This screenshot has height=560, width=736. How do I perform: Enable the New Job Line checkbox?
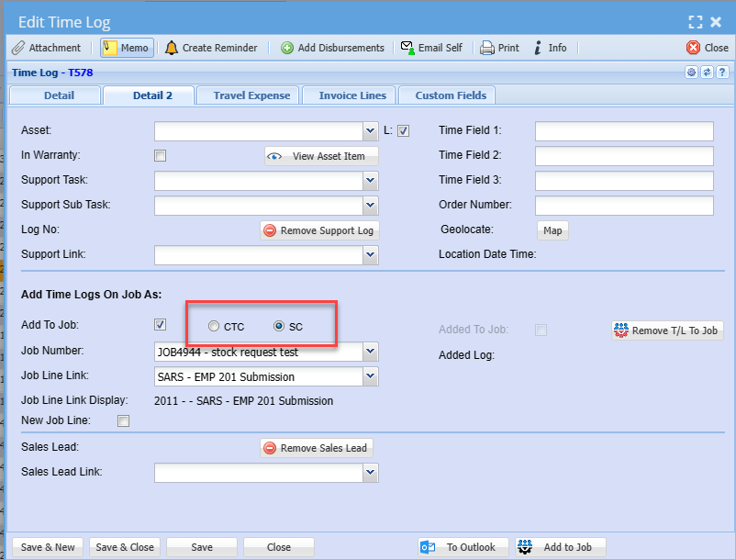click(124, 421)
